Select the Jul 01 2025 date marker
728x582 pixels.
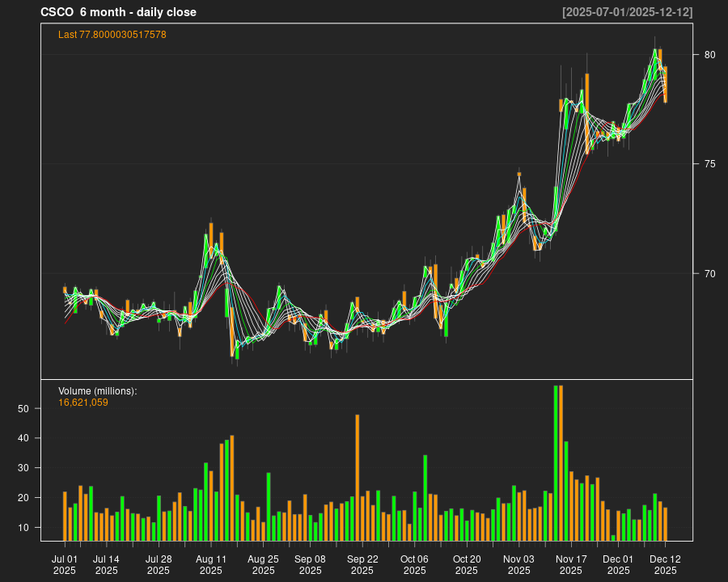tap(65, 564)
